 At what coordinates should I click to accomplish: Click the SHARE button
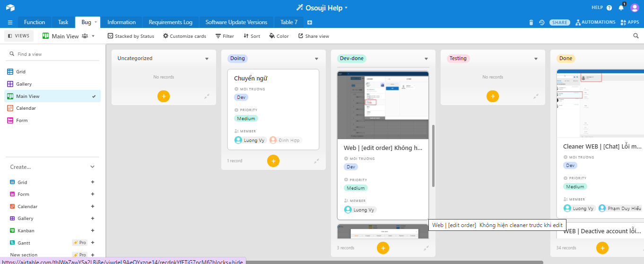coord(560,22)
